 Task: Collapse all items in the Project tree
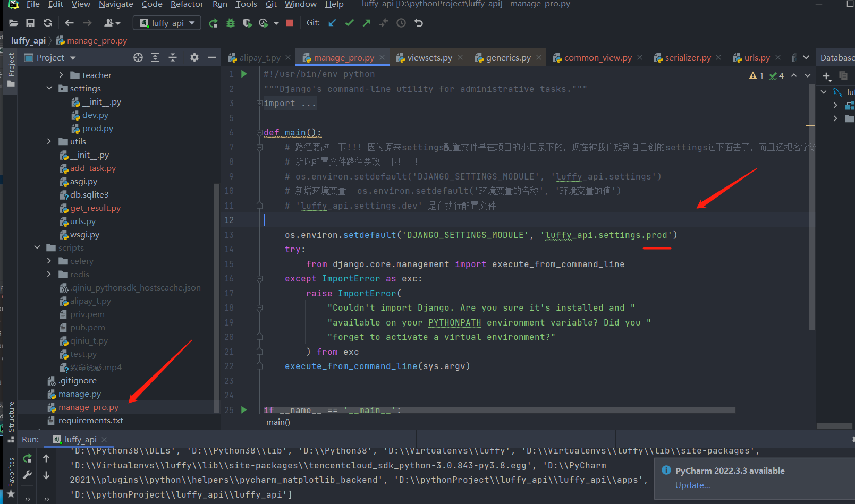coord(173,57)
